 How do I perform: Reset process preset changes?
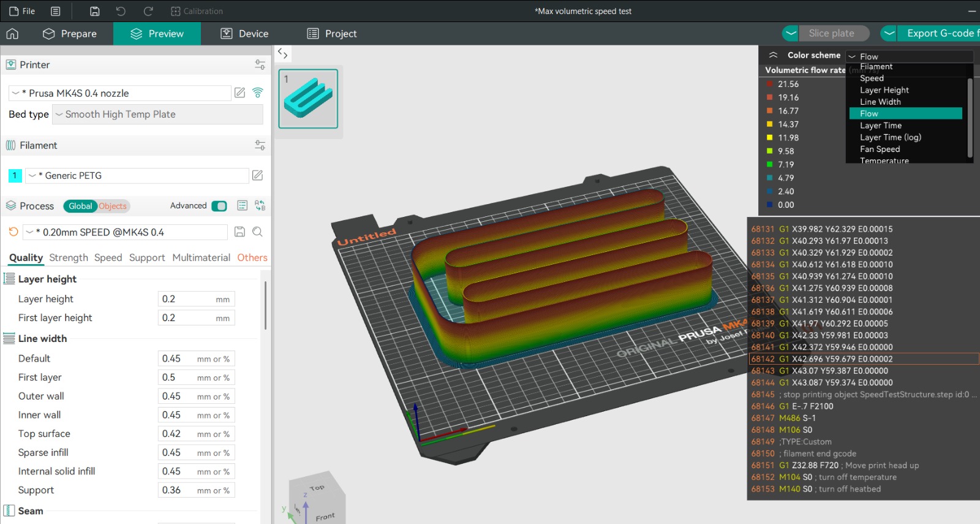pyautogui.click(x=13, y=232)
